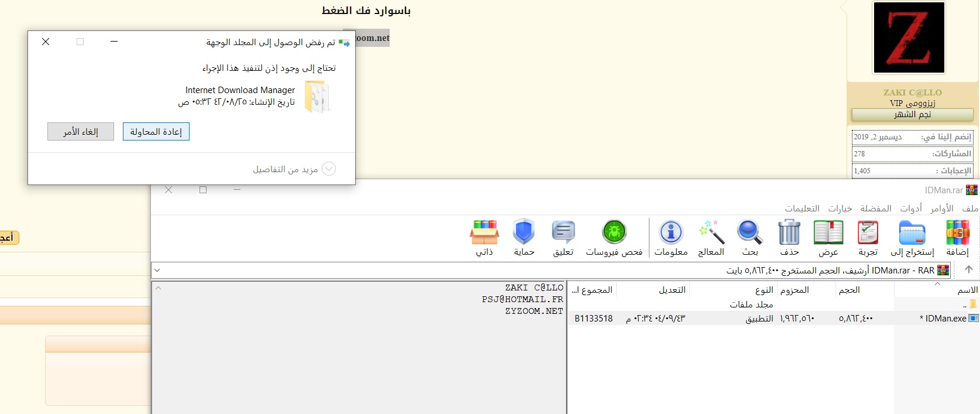
Task: Minimize the WinRAR IDMan.rar window
Action: (237, 190)
